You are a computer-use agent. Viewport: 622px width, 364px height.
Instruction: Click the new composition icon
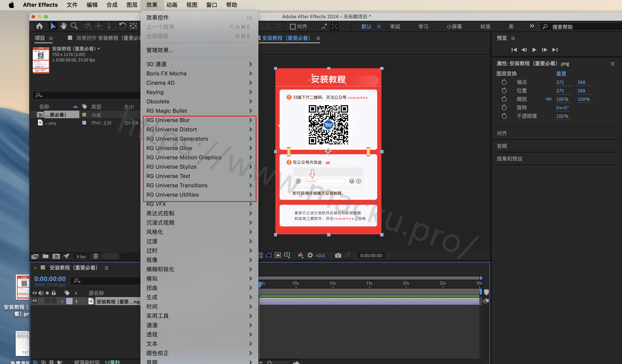[56, 256]
